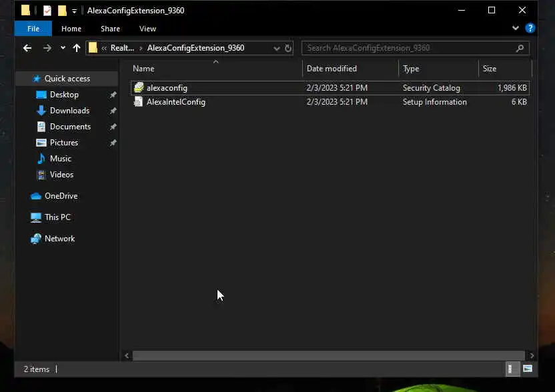Go up one folder level
The image size is (555, 392).
[77, 48]
